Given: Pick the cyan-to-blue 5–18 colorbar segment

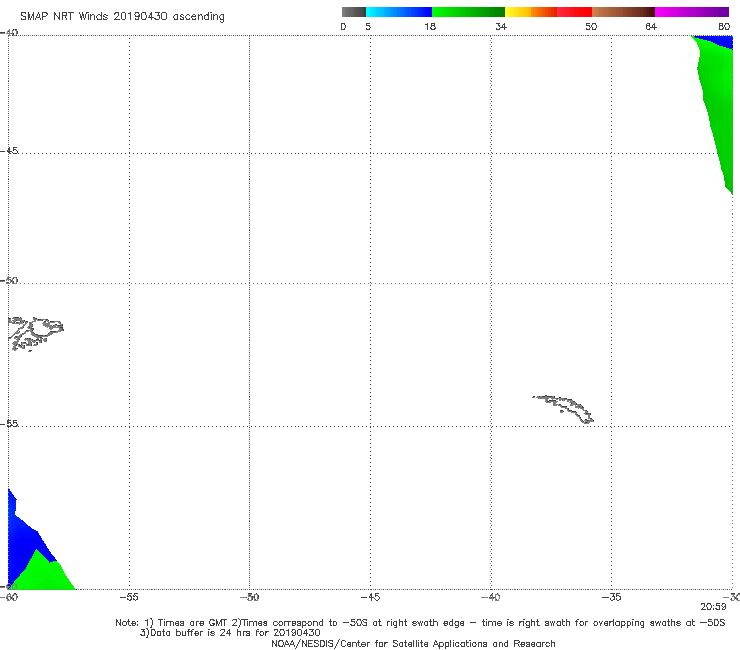Looking at the screenshot, I should (x=399, y=12).
